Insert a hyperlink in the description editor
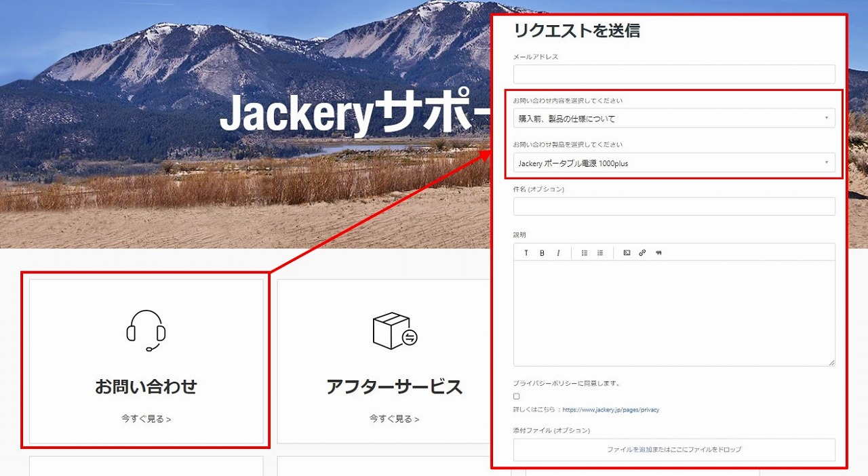Screen dimensions: 868x476 [642, 253]
